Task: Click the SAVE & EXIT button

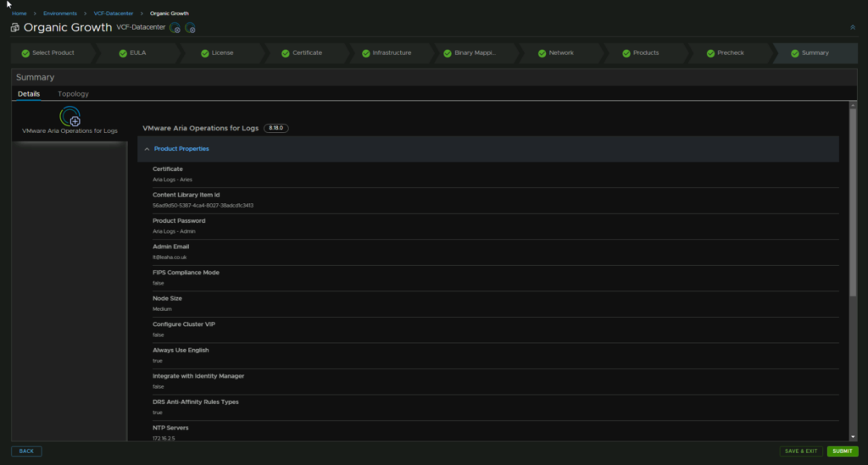Action: pos(801,451)
